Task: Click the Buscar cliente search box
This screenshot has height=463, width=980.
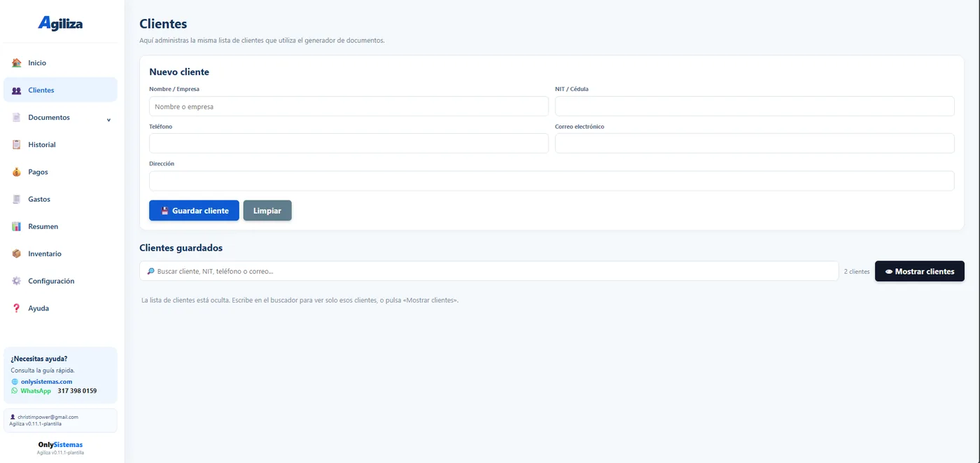Action: 489,271
